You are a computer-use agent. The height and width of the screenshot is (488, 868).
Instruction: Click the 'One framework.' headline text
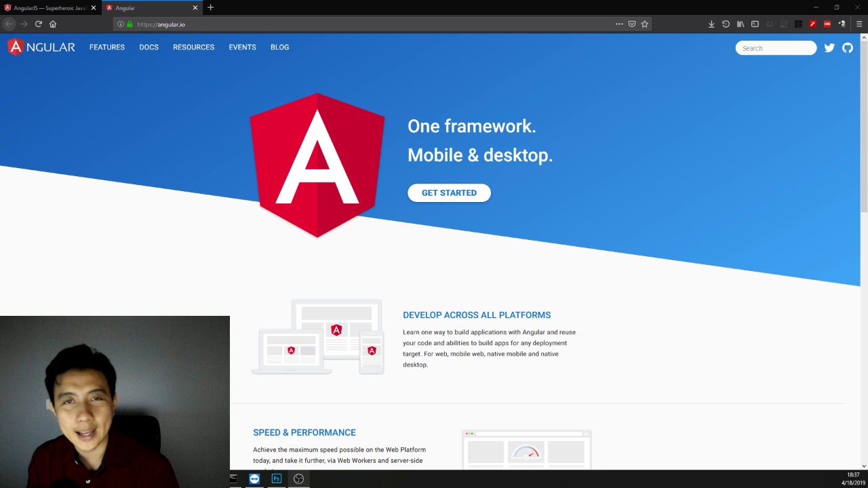point(472,126)
